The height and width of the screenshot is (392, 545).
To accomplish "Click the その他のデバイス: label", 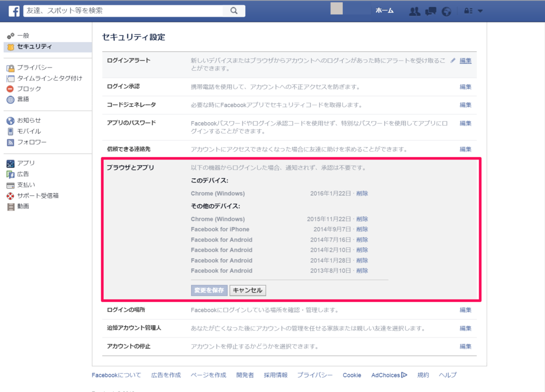I will pos(216,206).
